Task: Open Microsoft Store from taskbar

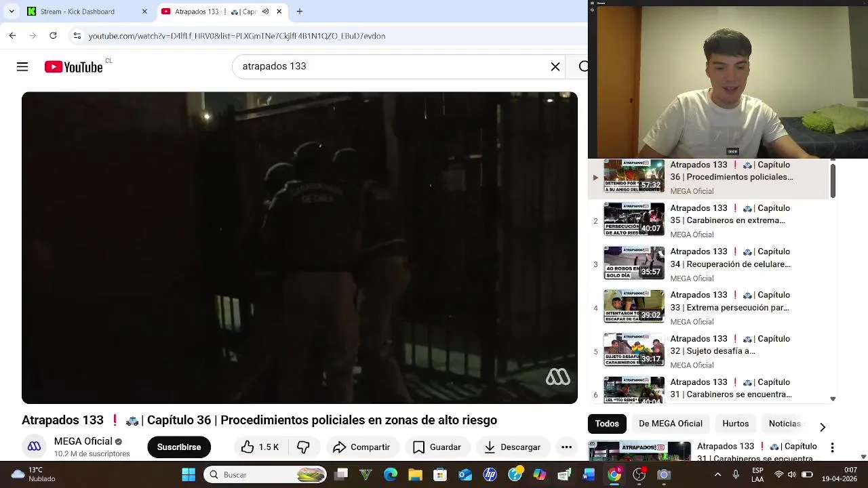Action: (x=440, y=474)
